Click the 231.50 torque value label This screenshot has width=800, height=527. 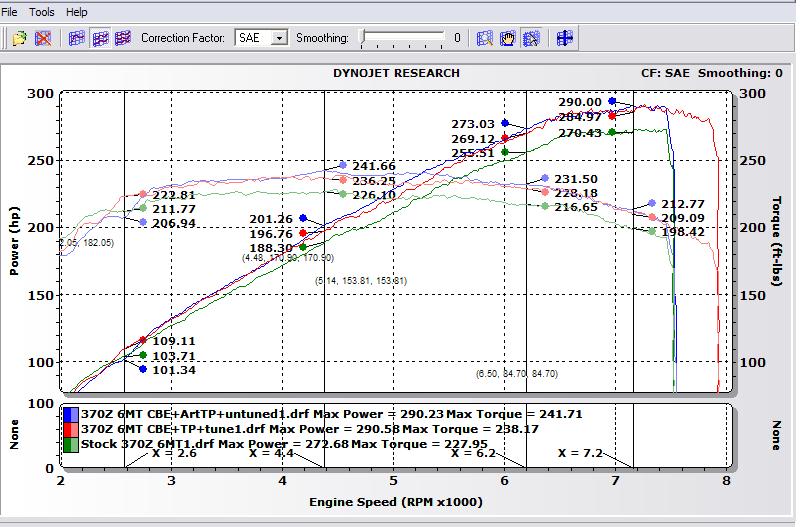[576, 179]
